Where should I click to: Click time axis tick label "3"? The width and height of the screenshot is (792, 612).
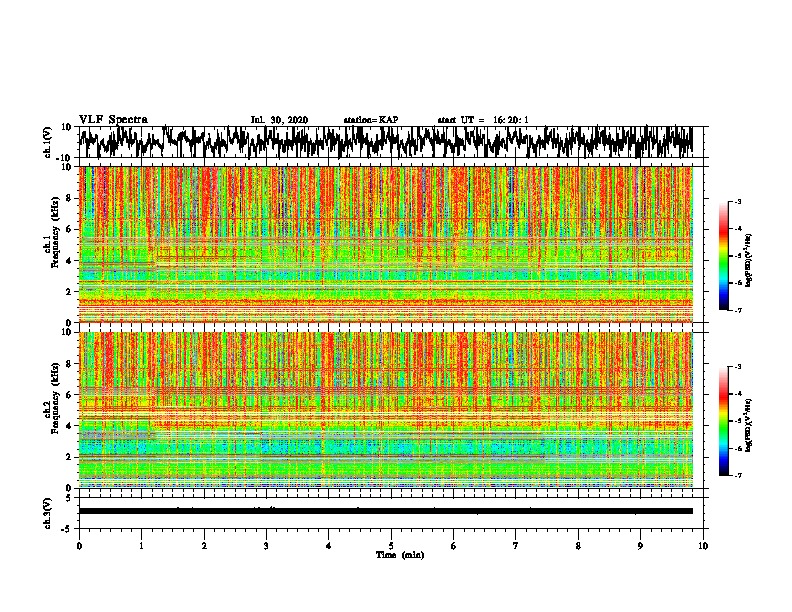[266, 546]
